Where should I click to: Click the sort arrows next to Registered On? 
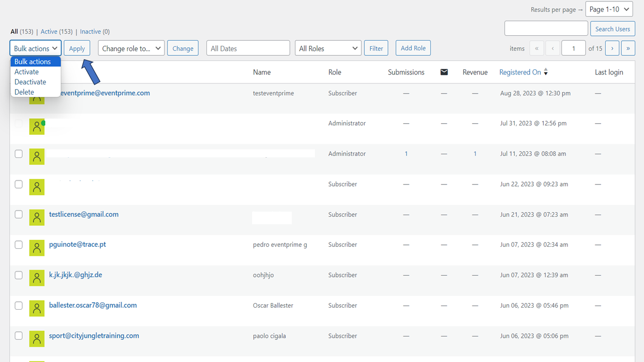click(546, 72)
